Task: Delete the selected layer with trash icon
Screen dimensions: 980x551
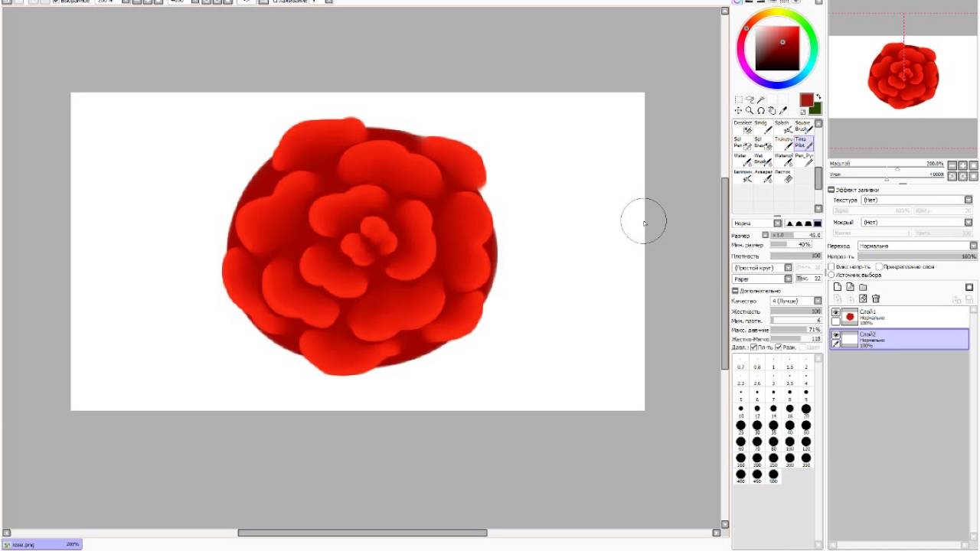Action: (x=876, y=298)
